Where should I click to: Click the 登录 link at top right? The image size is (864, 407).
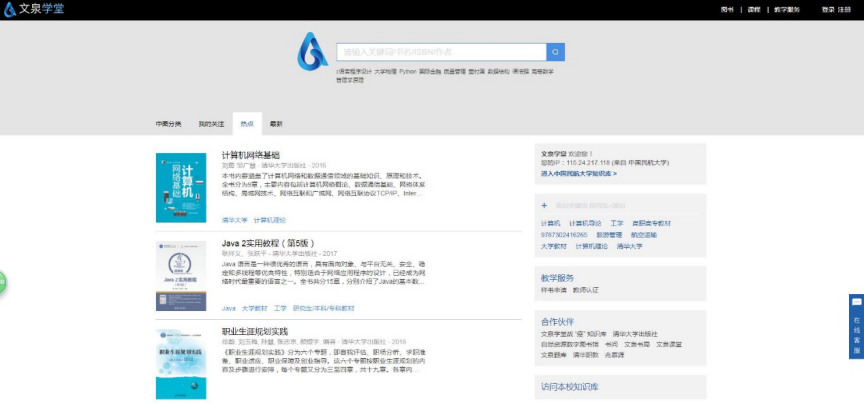coord(827,9)
